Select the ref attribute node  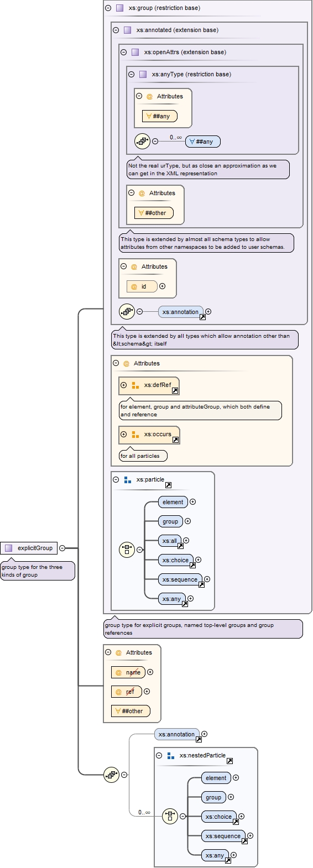tap(127, 692)
